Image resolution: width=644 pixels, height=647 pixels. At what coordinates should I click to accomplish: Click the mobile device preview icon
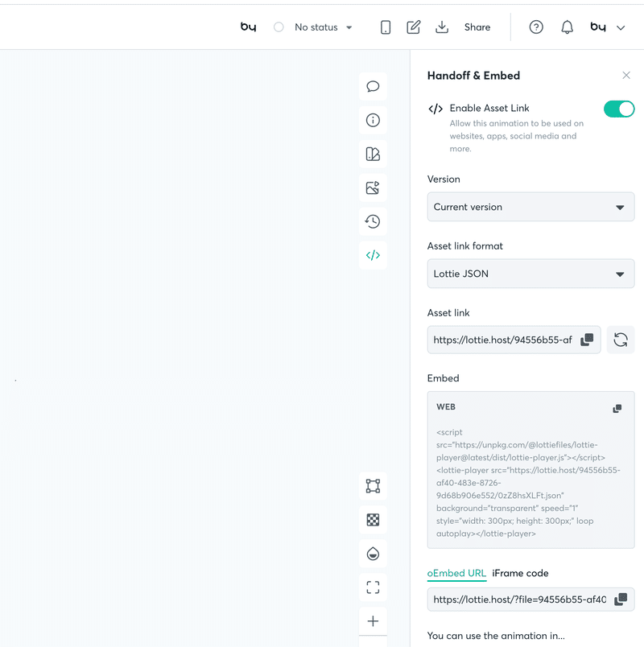pos(386,27)
